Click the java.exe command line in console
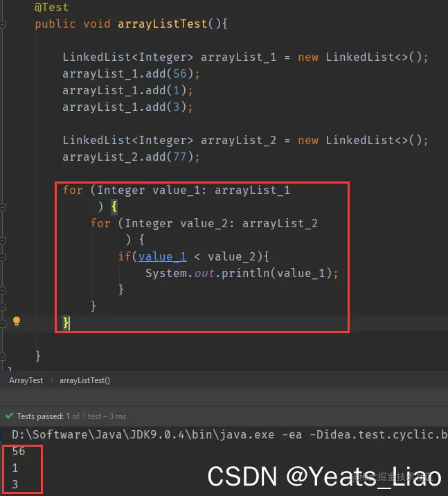Screen dimensions: 448x496 229,434
